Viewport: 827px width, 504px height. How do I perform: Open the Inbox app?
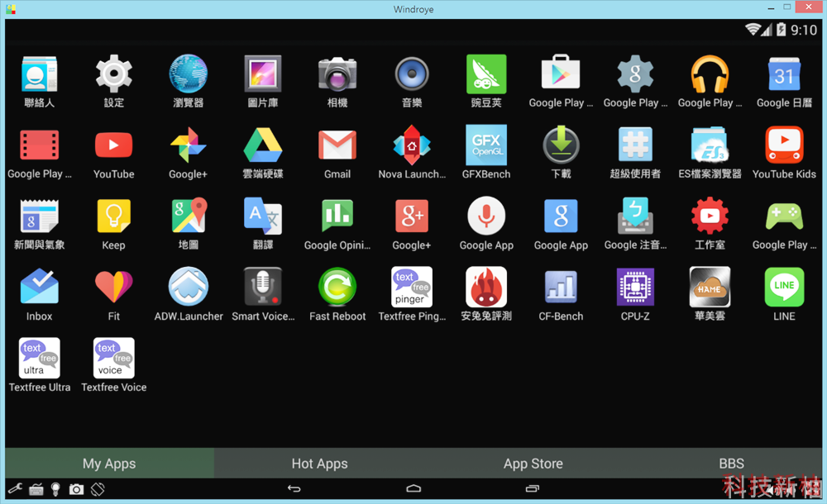[39, 286]
